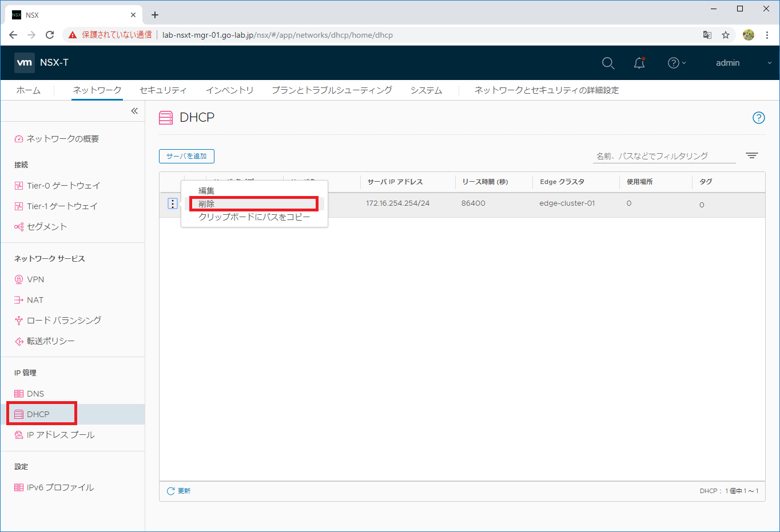Click the three-dot row actions button
Screen dimensions: 780x532
pos(172,203)
